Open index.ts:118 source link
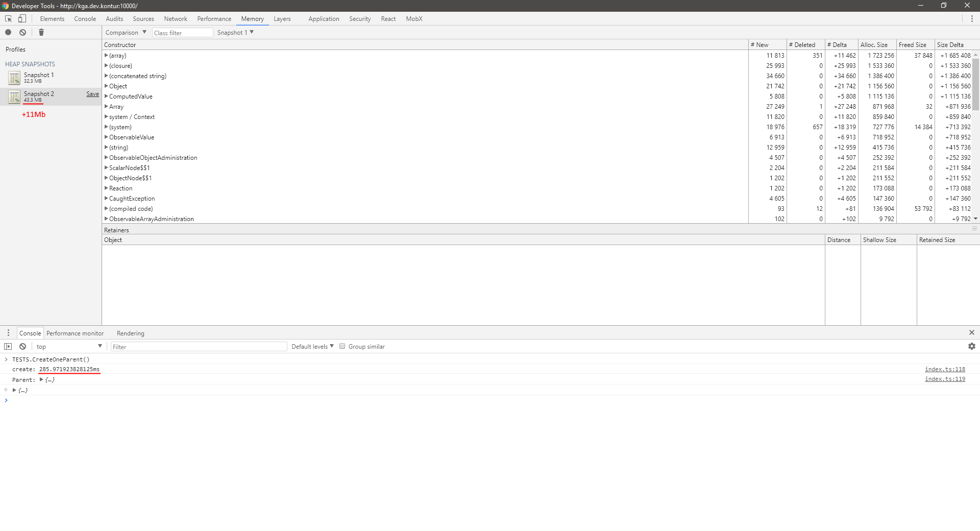This screenshot has height=531, width=980. coord(945,369)
